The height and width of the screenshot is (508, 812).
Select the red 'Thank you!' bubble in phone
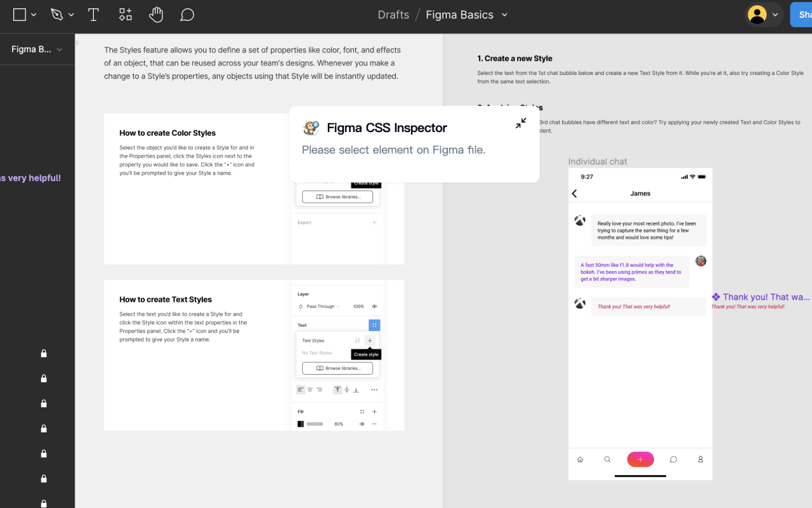click(x=648, y=307)
